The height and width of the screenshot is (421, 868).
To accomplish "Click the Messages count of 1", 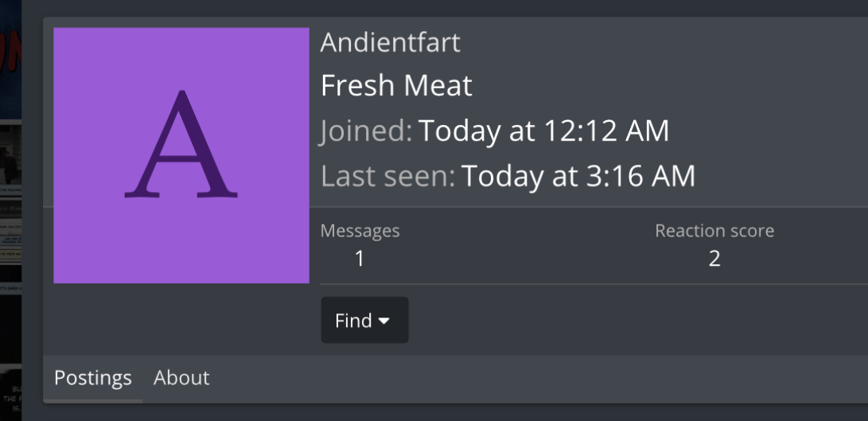I will (360, 259).
